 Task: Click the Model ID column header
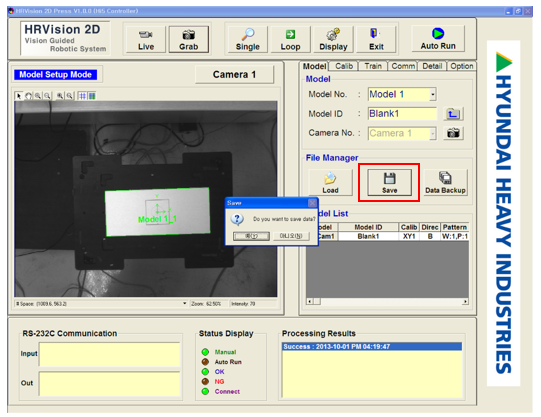point(368,227)
